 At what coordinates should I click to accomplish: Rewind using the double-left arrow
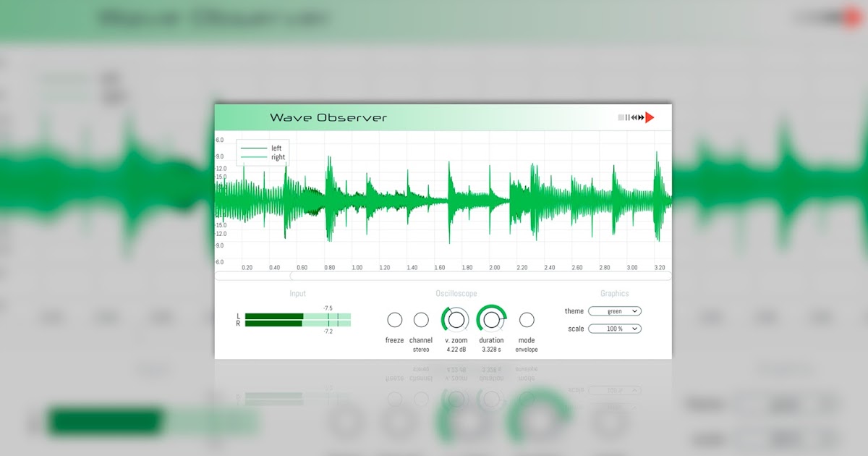[x=634, y=117]
